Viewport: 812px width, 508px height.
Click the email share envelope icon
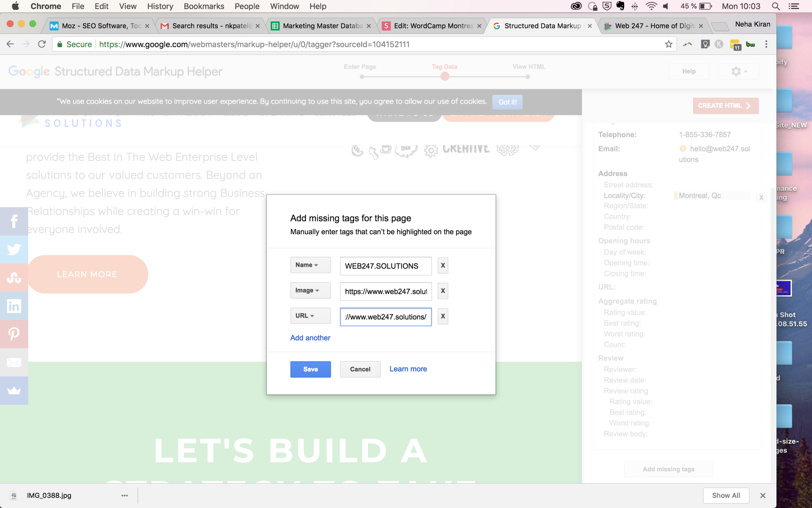14,362
